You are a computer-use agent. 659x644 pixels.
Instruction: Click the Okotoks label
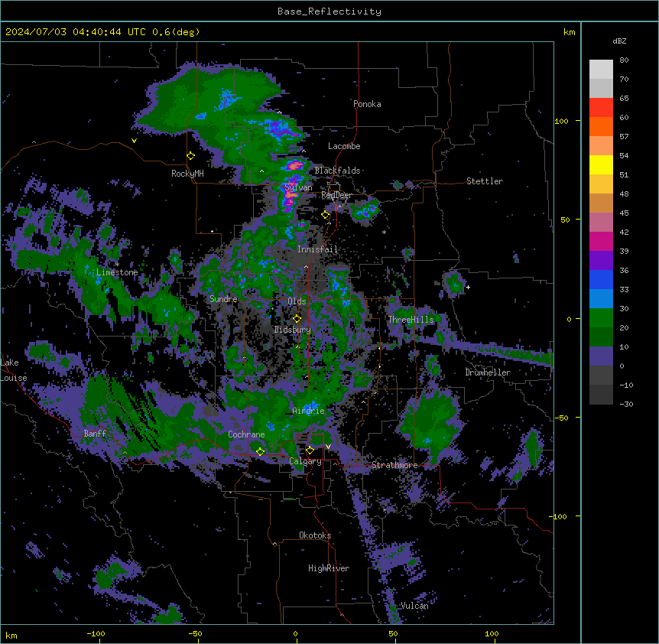point(315,535)
